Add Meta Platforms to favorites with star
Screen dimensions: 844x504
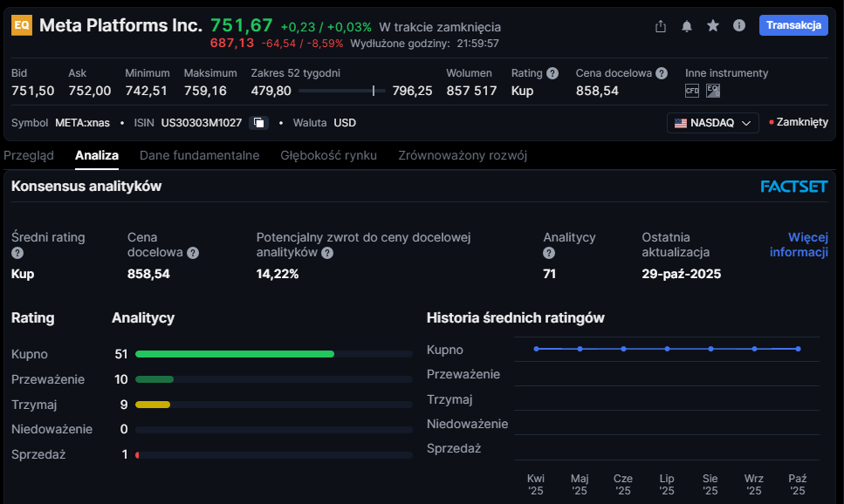(713, 26)
